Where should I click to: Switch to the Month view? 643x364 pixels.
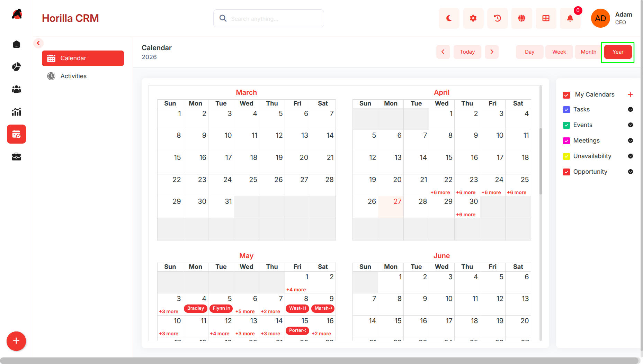click(x=588, y=52)
